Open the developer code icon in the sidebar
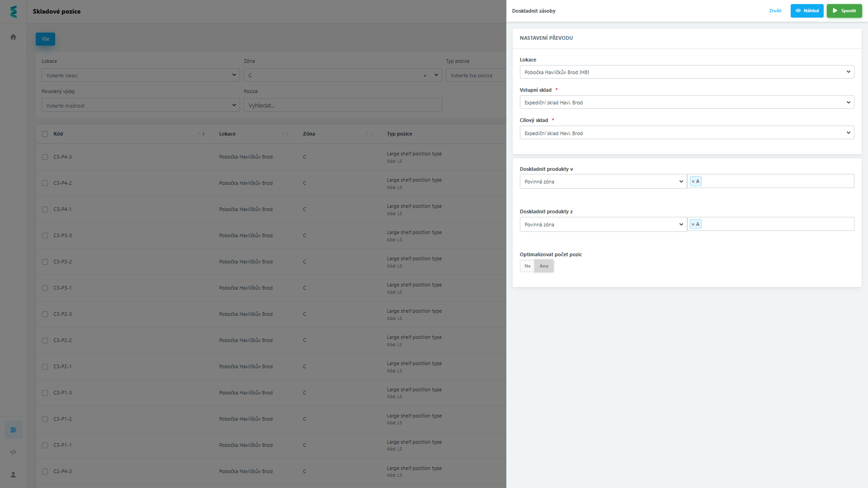 click(13, 452)
